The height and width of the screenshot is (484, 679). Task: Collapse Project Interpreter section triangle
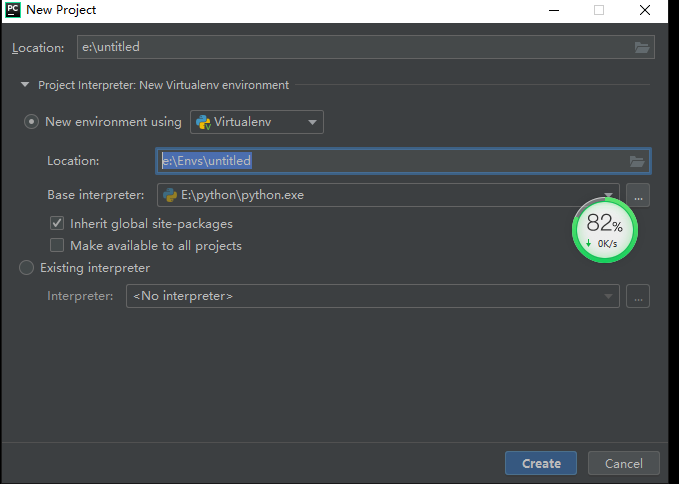(x=25, y=85)
